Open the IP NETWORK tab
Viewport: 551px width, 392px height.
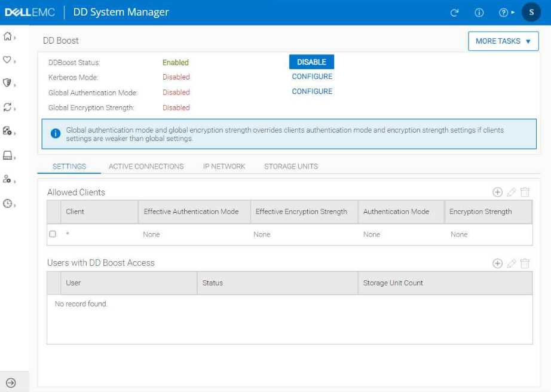224,167
